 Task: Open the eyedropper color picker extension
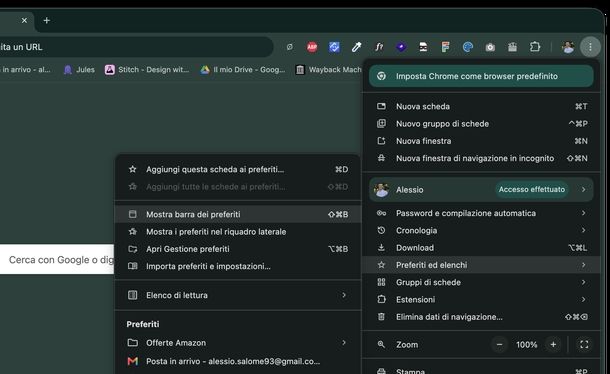click(356, 47)
